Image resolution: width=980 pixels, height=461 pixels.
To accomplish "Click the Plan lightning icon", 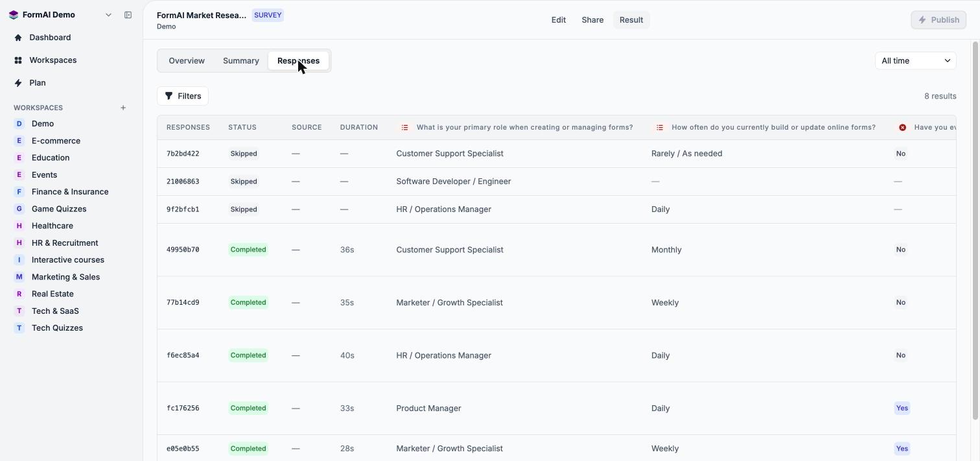I will click(x=18, y=83).
